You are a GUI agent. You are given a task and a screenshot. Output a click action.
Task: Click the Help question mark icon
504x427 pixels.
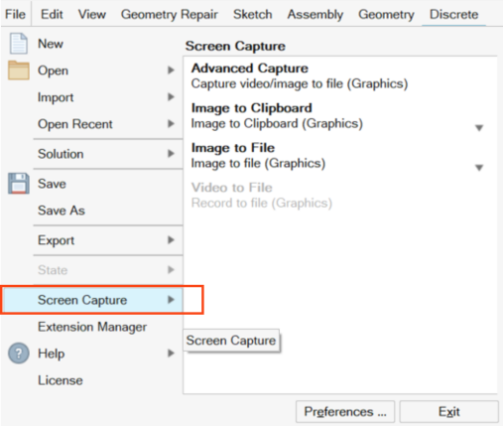pyautogui.click(x=19, y=354)
